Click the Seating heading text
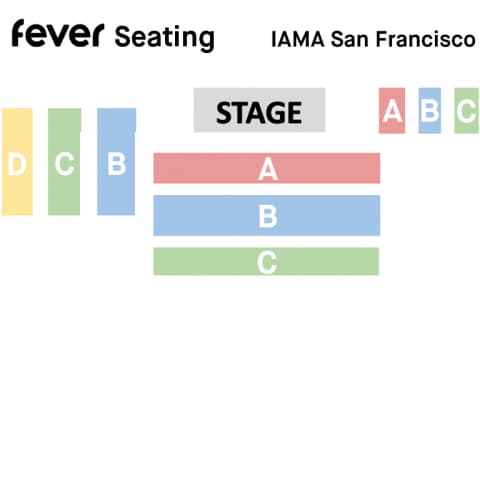The width and height of the screenshot is (480, 480). (x=164, y=37)
